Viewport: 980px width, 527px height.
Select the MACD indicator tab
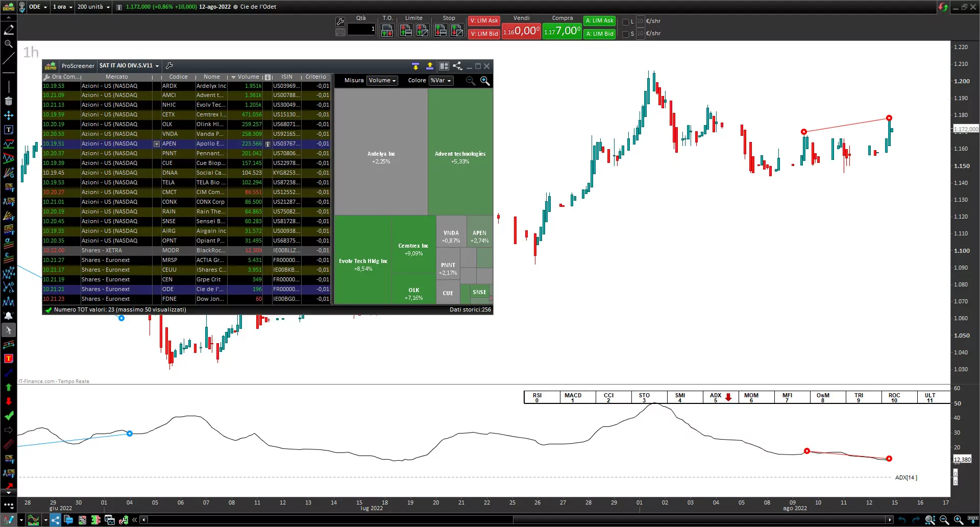point(573,397)
